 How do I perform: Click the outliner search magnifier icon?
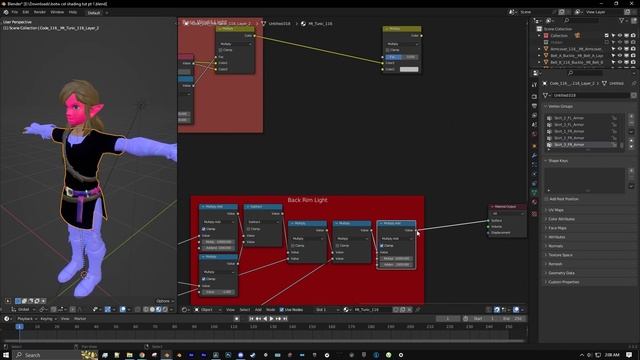(567, 20)
